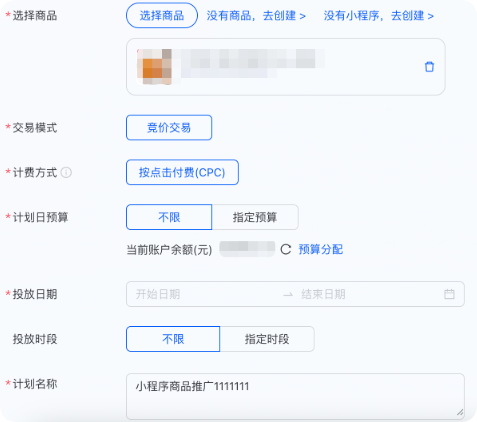Click the 选择商品 button
Image resolution: width=477 pixels, height=422 pixels.
tap(162, 16)
